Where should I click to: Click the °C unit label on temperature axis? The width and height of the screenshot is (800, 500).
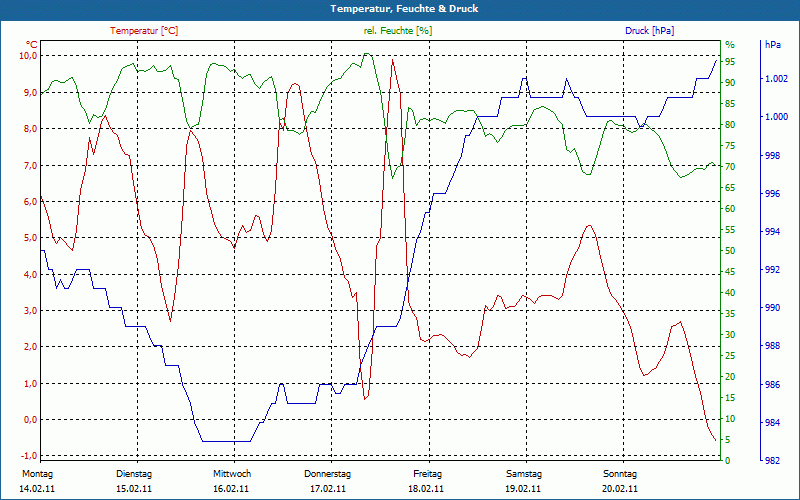tap(31, 44)
